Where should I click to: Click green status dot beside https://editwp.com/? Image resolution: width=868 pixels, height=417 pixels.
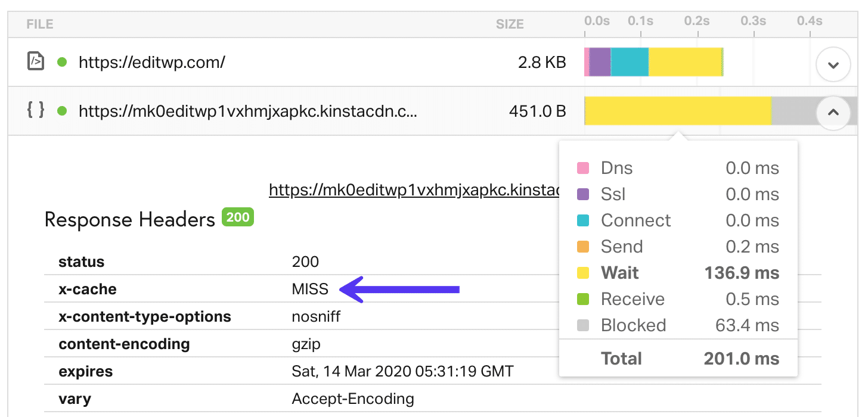coord(62,62)
